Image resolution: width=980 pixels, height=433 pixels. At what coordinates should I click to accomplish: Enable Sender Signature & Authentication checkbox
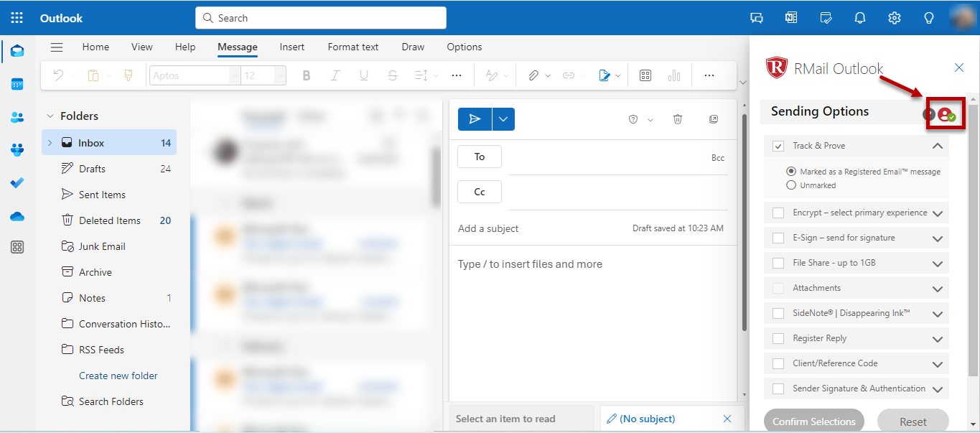tap(778, 388)
